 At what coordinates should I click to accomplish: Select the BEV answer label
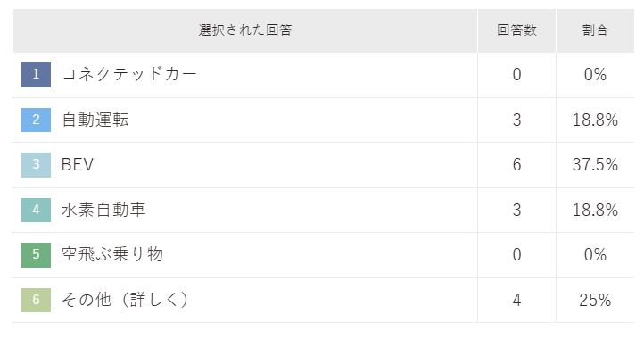click(78, 165)
